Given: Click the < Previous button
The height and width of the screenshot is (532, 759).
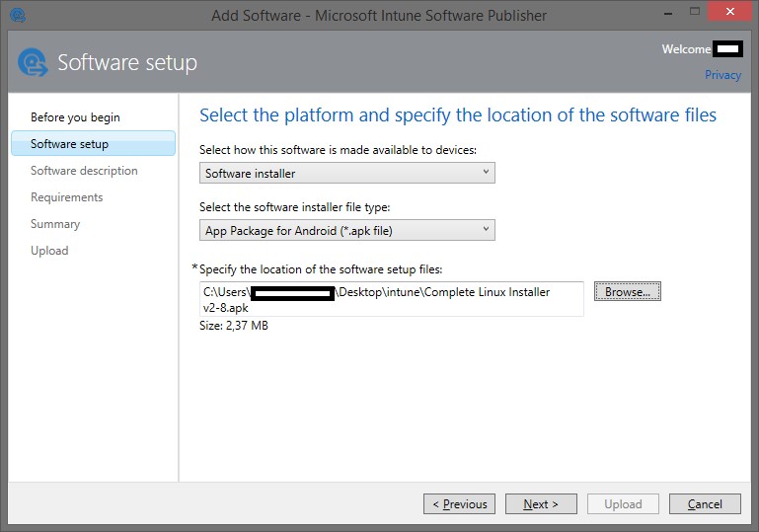Looking at the screenshot, I should [459, 504].
